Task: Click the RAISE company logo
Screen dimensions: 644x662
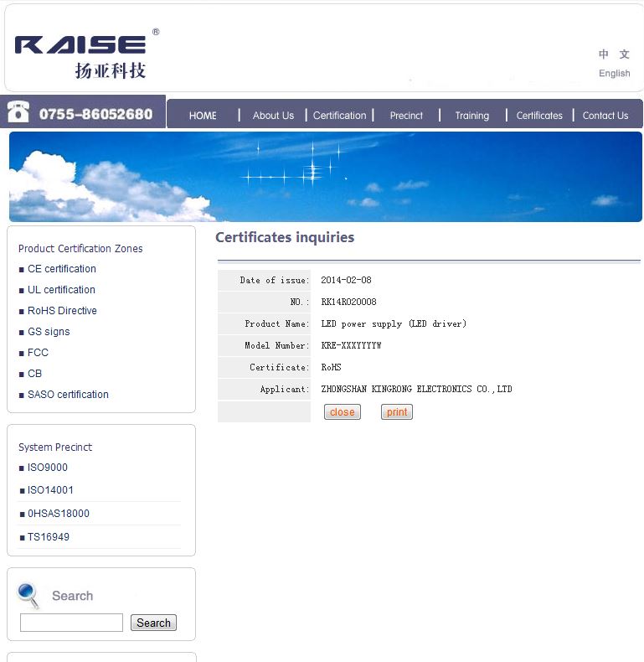Action: (87, 54)
